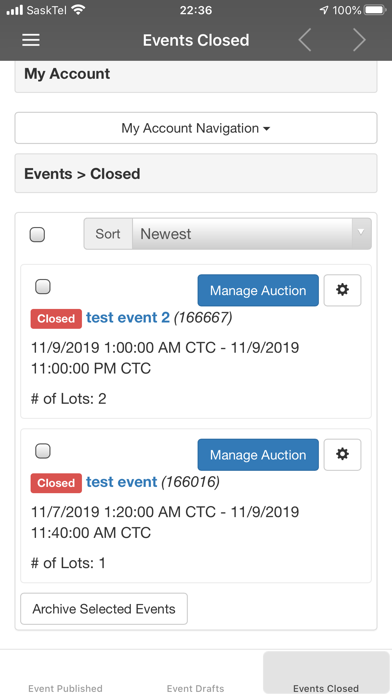Viewport: 392px width, 696px height.
Task: Open gear settings for test event 2
Action: tap(342, 290)
